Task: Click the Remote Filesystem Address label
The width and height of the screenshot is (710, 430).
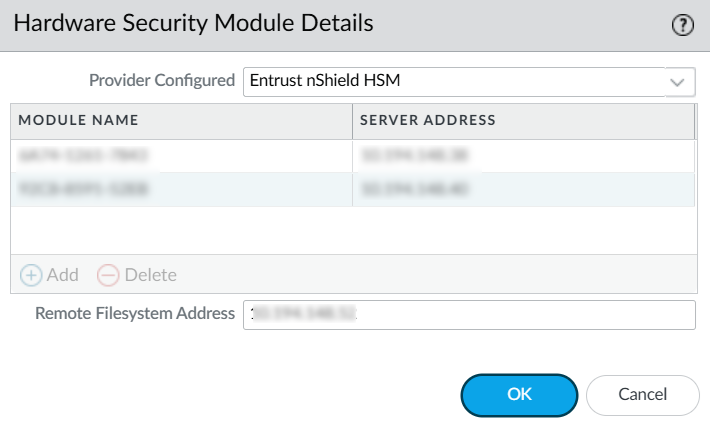Action: click(x=135, y=313)
